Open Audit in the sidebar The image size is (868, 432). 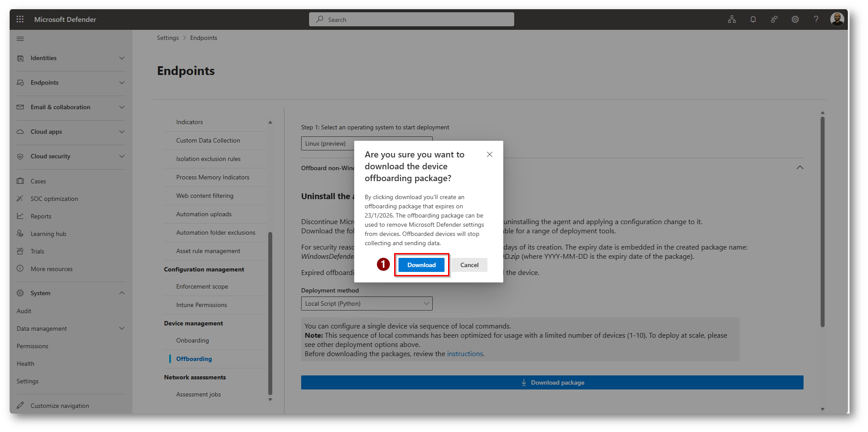[x=24, y=311]
